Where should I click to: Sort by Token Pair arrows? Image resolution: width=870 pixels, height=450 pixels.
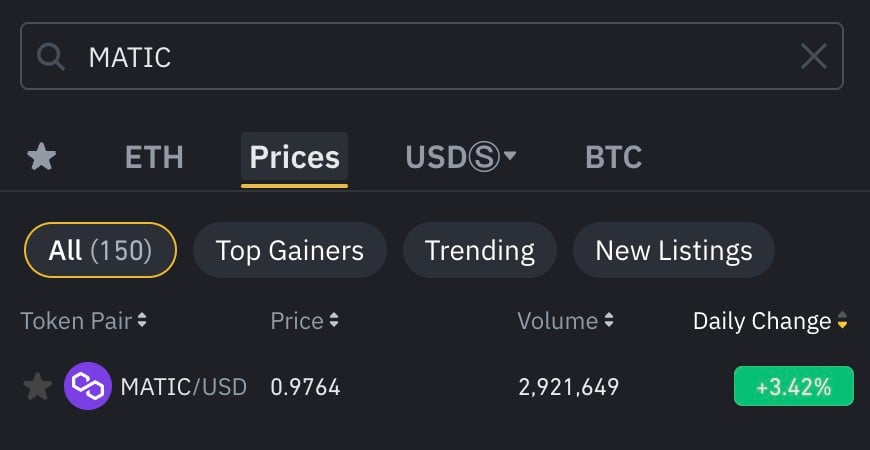tap(142, 320)
